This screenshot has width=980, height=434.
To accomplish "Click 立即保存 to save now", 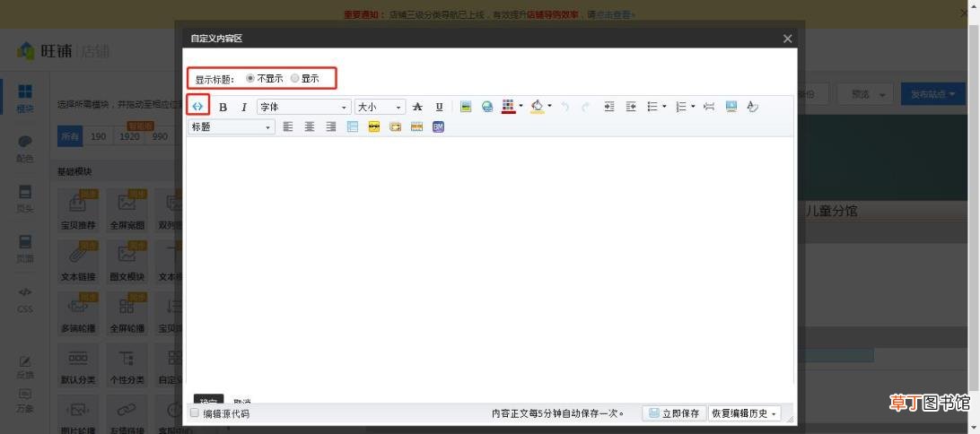I will coord(674,413).
